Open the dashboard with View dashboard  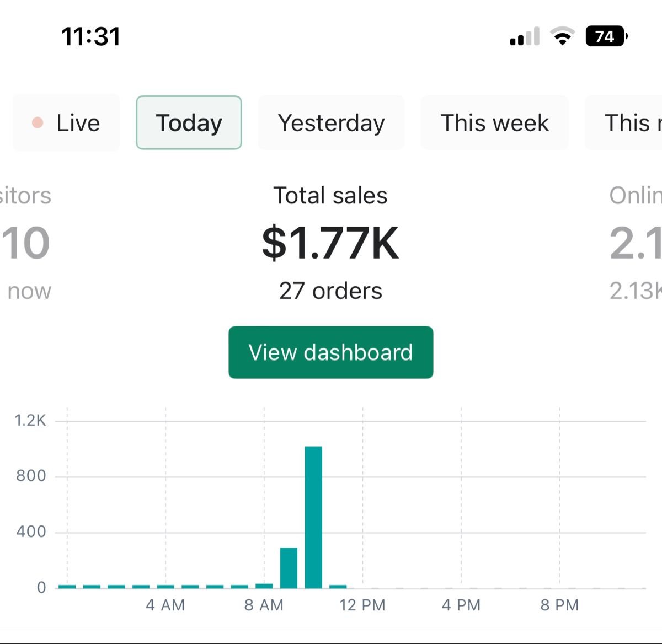coord(330,352)
